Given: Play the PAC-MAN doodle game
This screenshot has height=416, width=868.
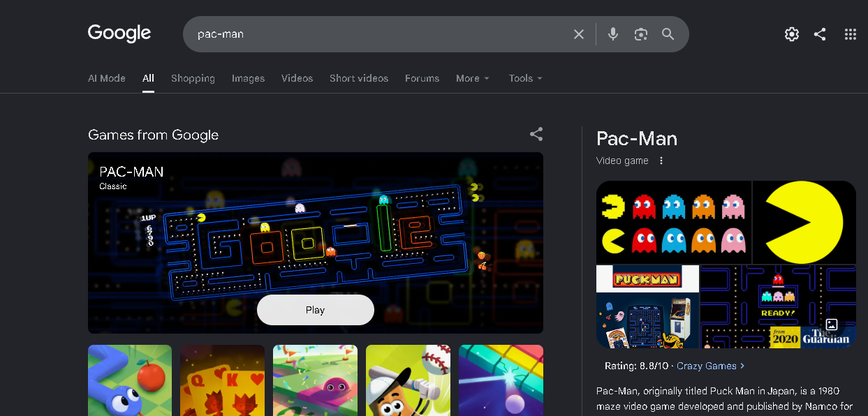Looking at the screenshot, I should tap(316, 310).
